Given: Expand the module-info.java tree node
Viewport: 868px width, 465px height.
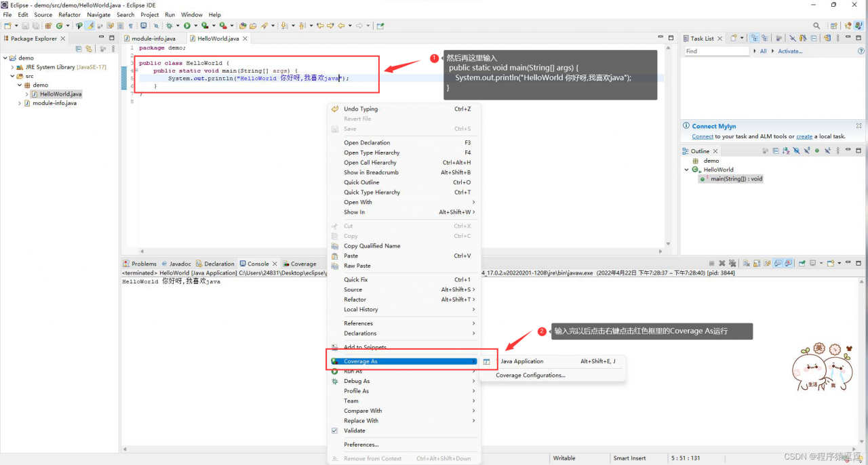Looking at the screenshot, I should 19,103.
